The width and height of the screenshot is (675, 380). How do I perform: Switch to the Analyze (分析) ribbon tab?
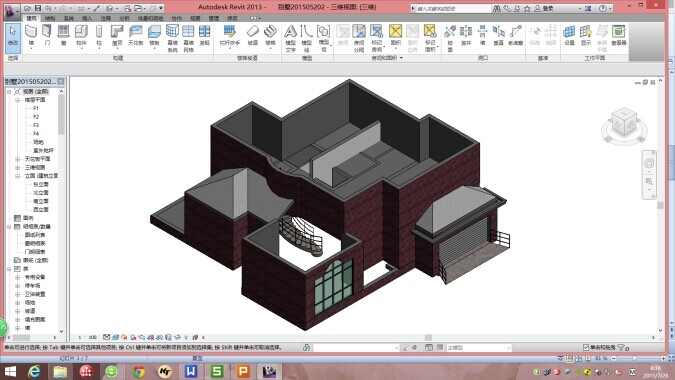[124, 18]
